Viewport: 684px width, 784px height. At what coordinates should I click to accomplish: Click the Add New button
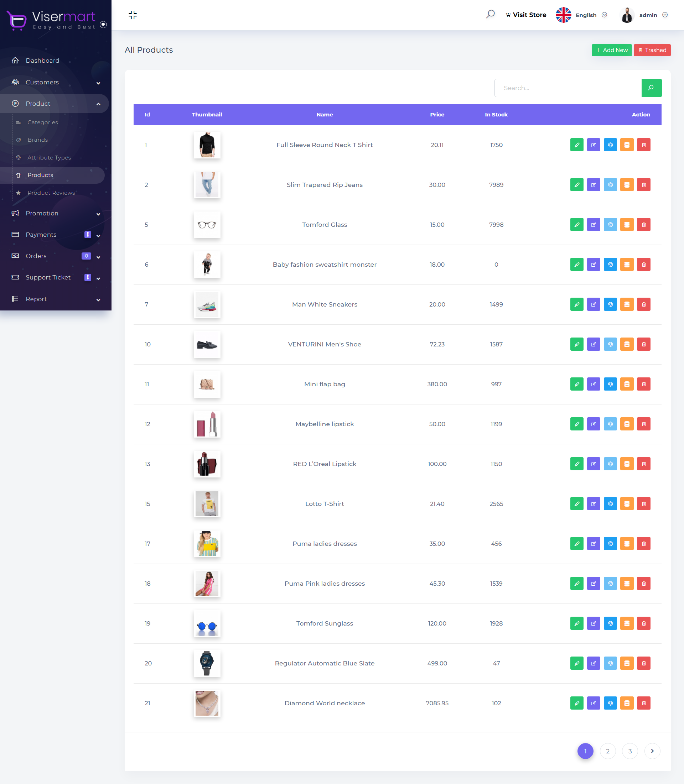(x=611, y=50)
